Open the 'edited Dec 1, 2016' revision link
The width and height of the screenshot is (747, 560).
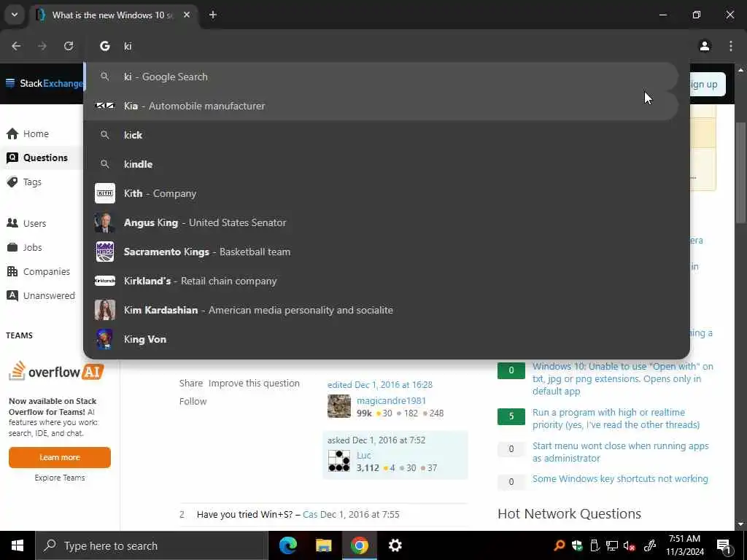click(379, 385)
